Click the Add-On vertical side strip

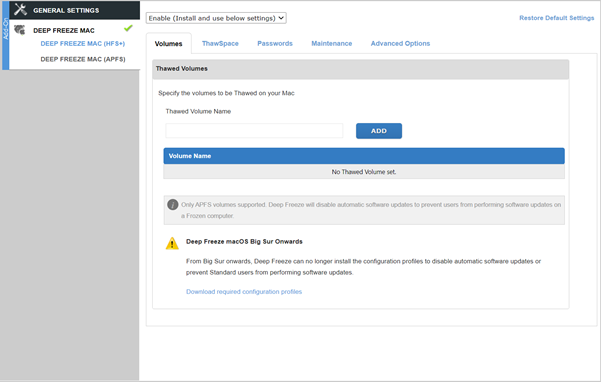5,35
